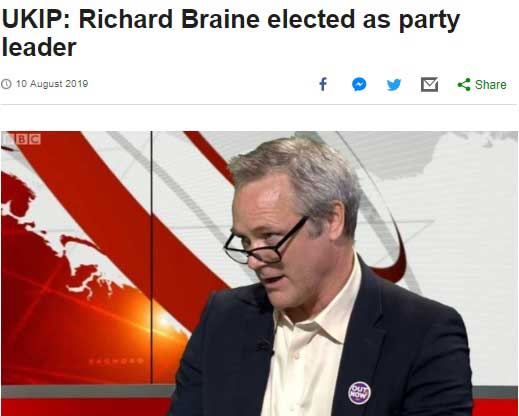519x416 pixels.
Task: Click the horizontal divider under share bar
Action: point(259,104)
